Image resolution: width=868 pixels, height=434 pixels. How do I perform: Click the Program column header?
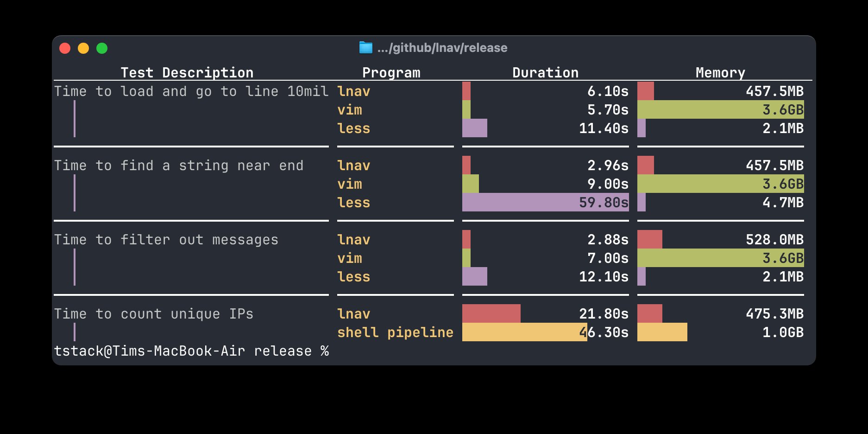coord(391,73)
